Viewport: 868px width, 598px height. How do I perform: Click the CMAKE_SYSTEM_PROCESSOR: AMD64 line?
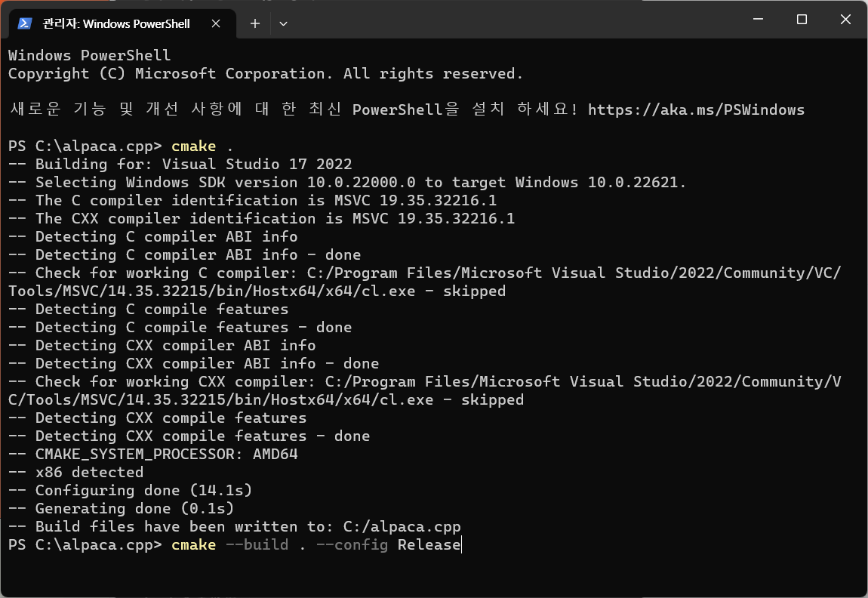coord(153,454)
